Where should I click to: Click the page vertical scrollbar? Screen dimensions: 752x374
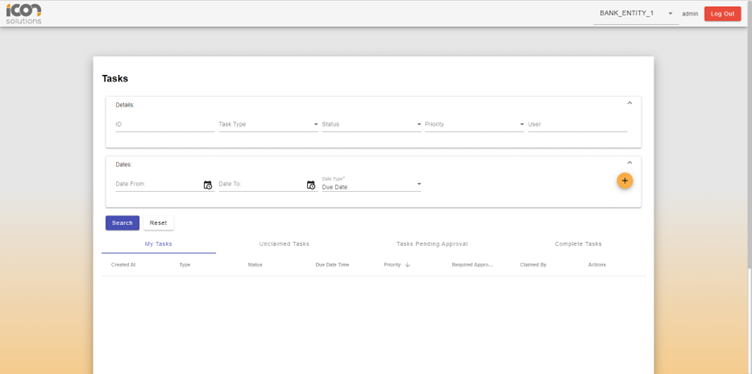pos(750,134)
